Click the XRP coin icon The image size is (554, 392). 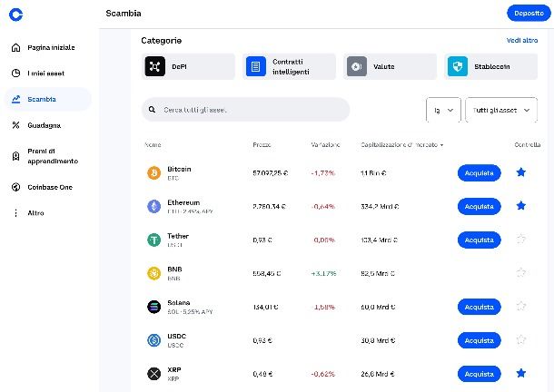click(154, 374)
